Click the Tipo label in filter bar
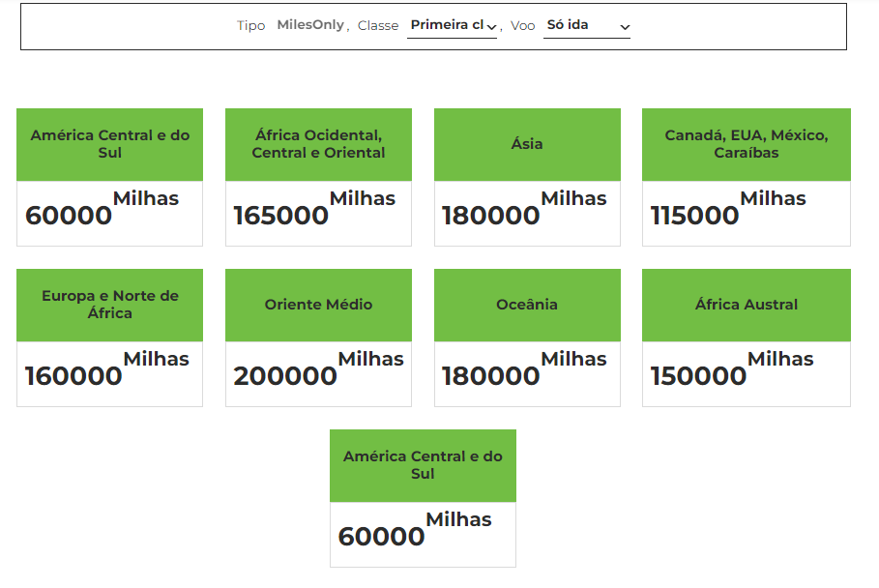Image resolution: width=879 pixels, height=588 pixels. (x=250, y=26)
